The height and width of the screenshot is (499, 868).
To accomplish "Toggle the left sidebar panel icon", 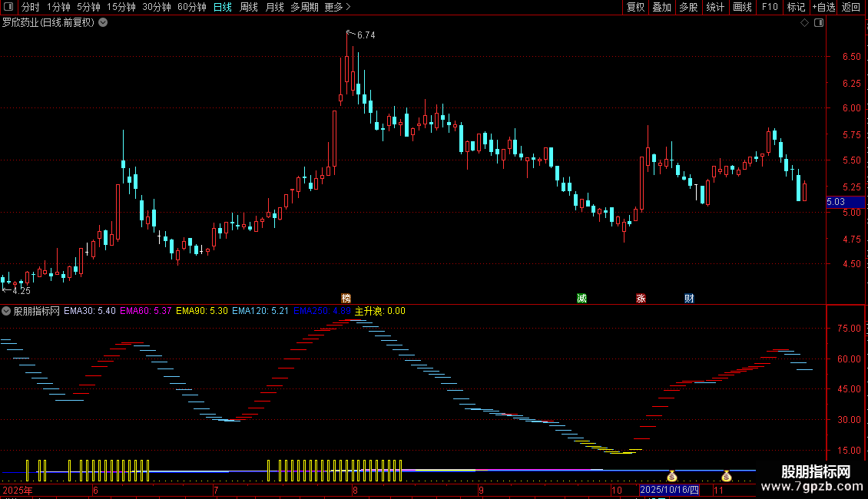I will [8, 7].
